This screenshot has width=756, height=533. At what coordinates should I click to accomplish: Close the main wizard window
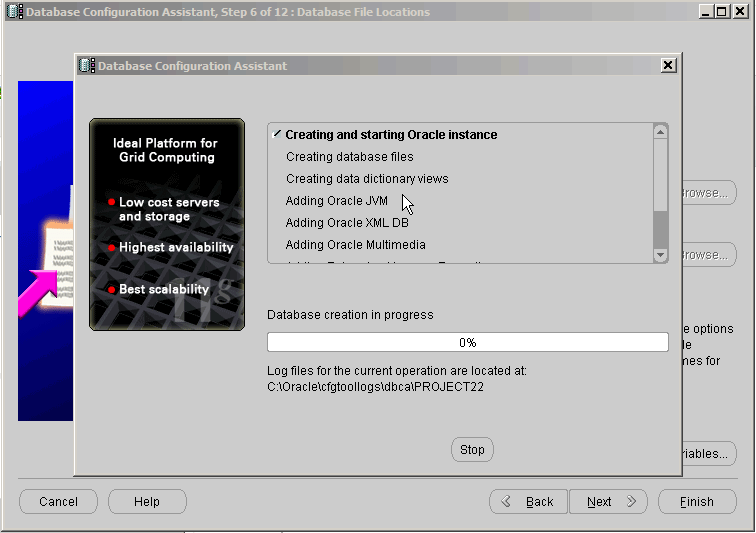click(x=740, y=11)
